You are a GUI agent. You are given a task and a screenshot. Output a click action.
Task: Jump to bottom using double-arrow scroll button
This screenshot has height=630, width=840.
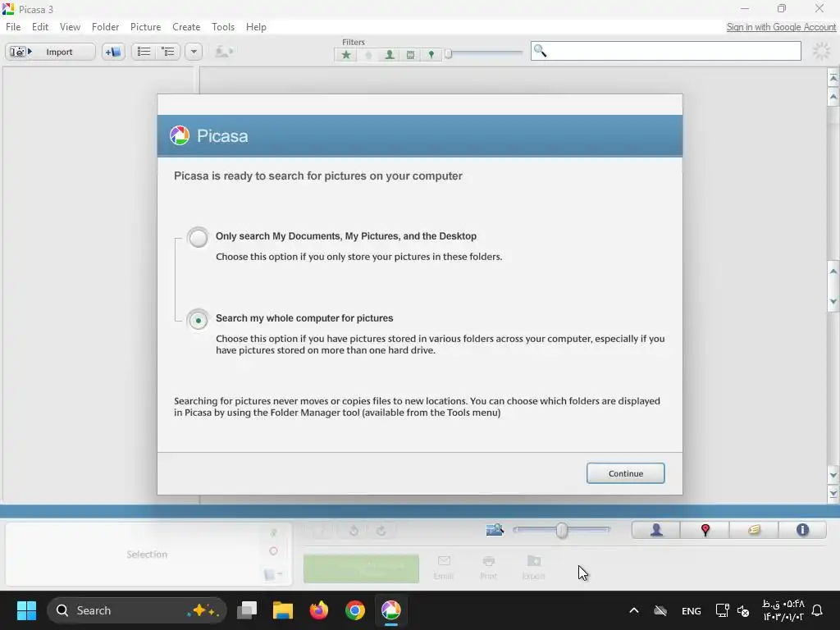click(833, 493)
